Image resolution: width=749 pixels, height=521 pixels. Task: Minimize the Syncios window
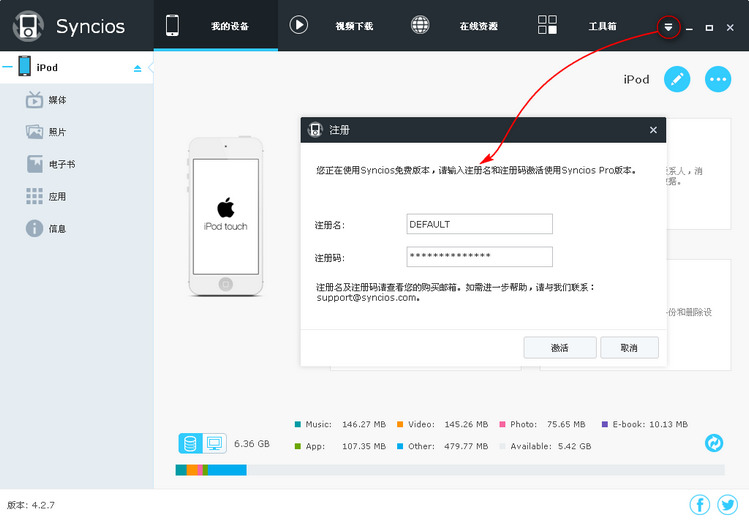[689, 28]
